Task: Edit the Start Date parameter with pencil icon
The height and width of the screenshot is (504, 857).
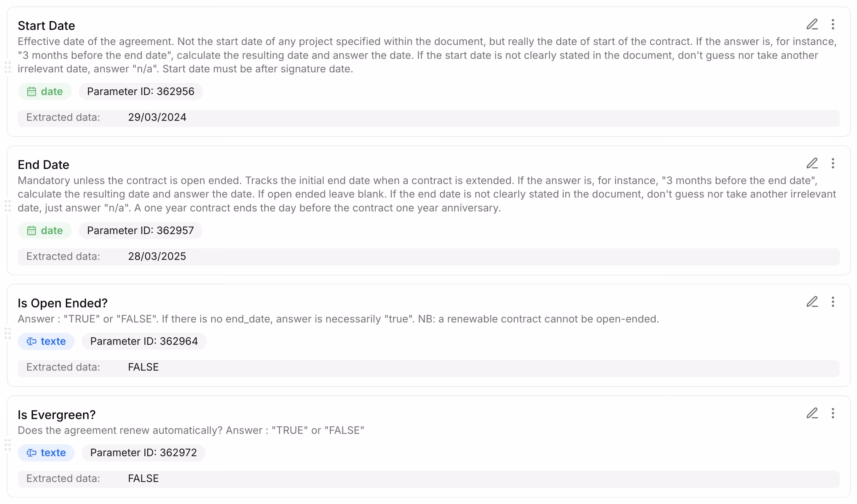Action: pyautogui.click(x=812, y=25)
